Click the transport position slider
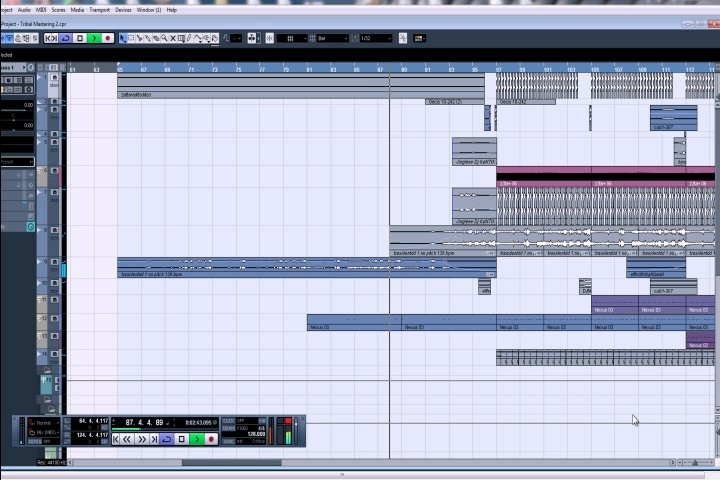The height and width of the screenshot is (480, 720). (165, 429)
